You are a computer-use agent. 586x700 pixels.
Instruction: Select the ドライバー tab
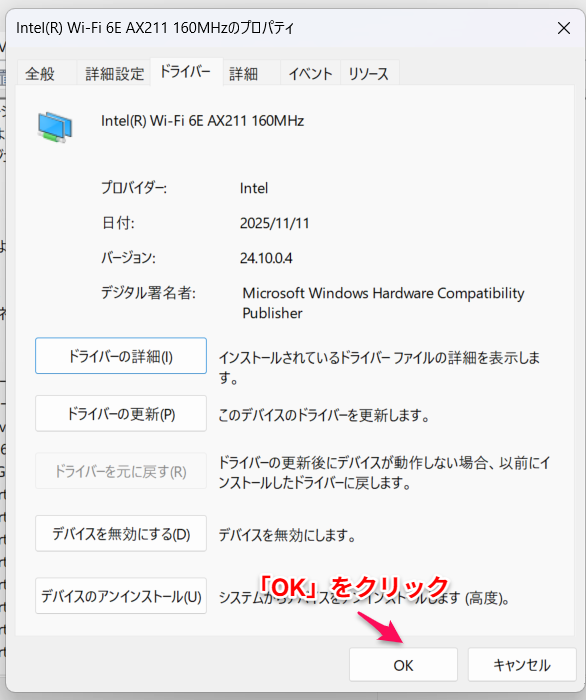(185, 71)
